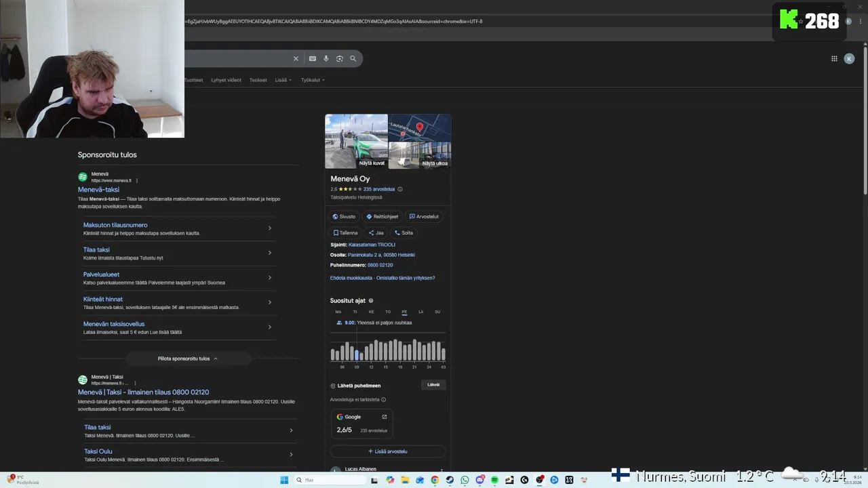
Task: Click chevron on Kiinteät hinnat row
Action: pos(270,302)
